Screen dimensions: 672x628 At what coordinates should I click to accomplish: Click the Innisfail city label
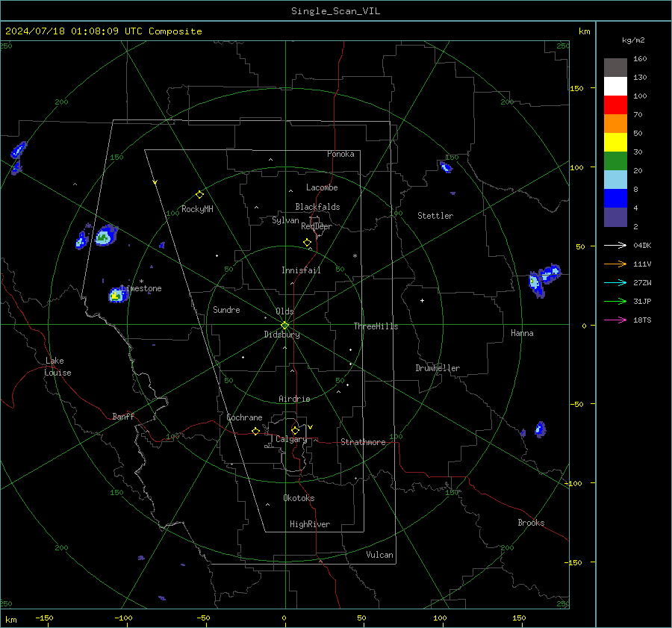pyautogui.click(x=301, y=270)
